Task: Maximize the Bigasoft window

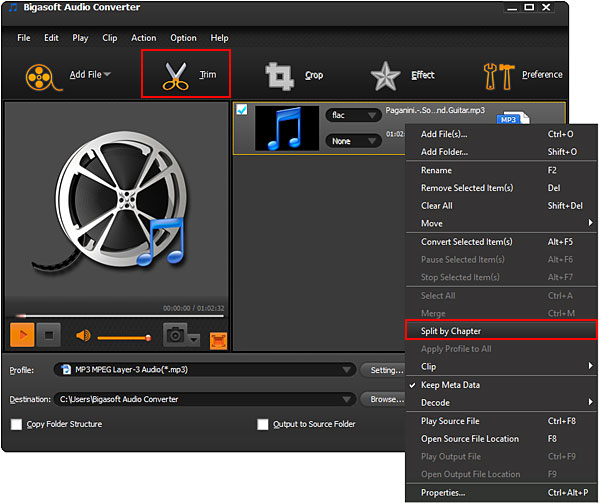Action: (x=529, y=7)
